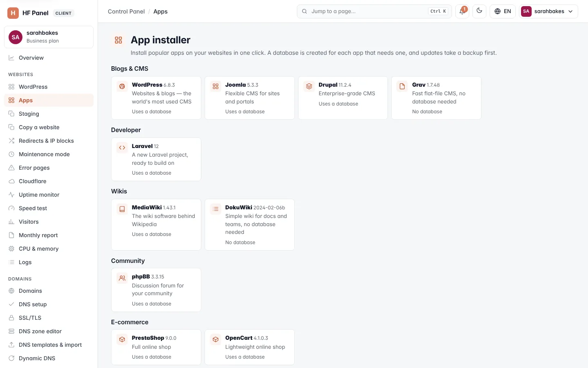Click the Laravel 12 title
The image size is (588, 368).
pos(145,146)
